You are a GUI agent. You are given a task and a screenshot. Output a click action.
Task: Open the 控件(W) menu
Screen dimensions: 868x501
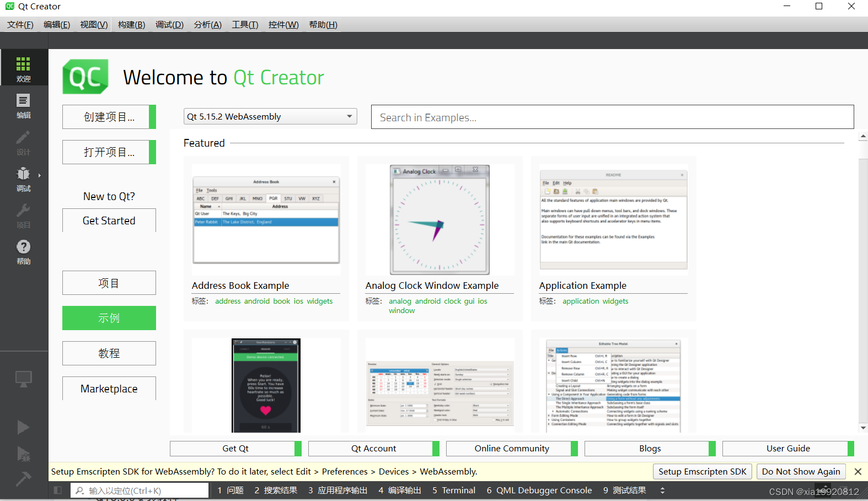[x=283, y=25]
